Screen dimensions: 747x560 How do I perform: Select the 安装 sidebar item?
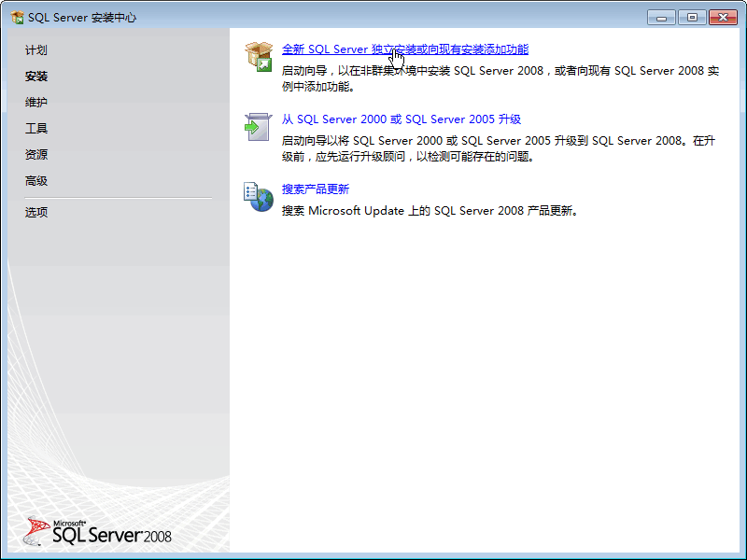[36, 77]
